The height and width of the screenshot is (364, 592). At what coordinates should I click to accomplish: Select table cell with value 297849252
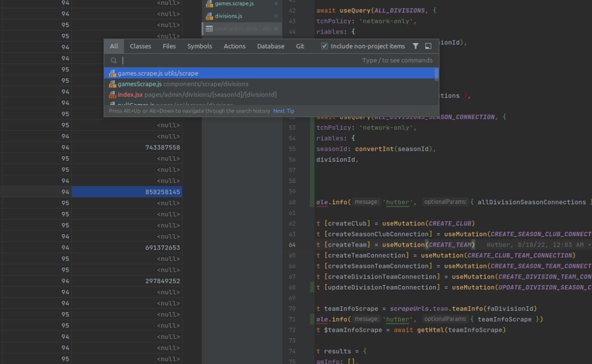(x=127, y=281)
